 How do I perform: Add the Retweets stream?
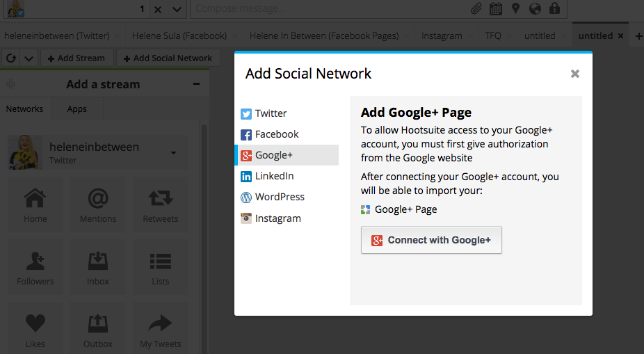[x=160, y=205]
